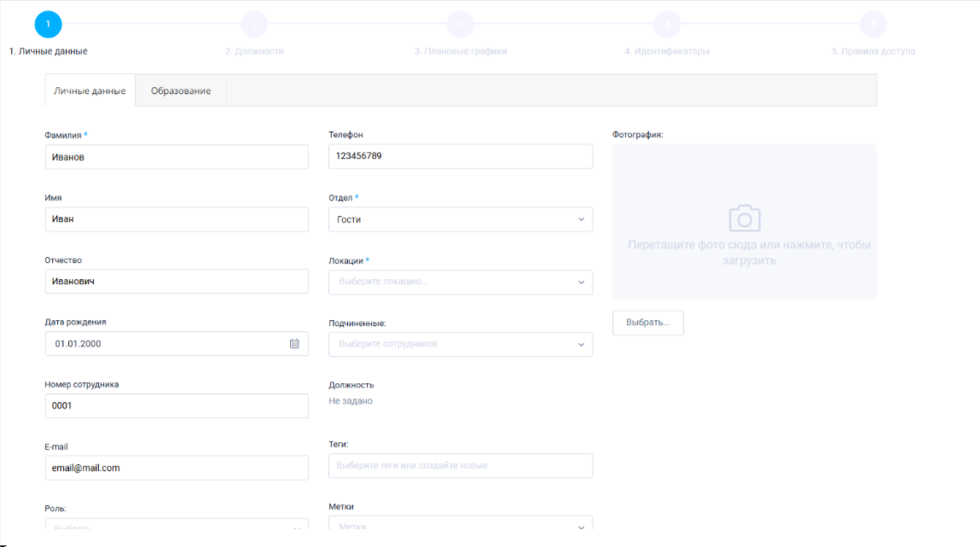This screenshot has height=547, width=980.
Task: Focus the Телефон input field
Action: click(x=460, y=156)
